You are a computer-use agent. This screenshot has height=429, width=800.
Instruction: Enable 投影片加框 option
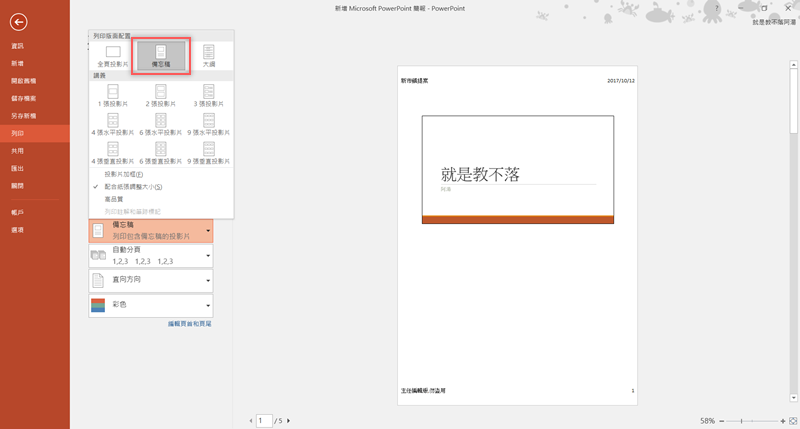pos(124,174)
